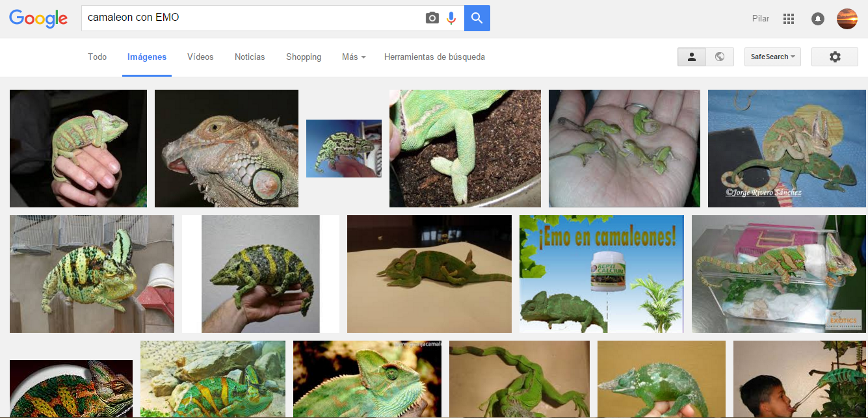The height and width of the screenshot is (418, 868).
Task: Click the Google logo
Action: coord(38,18)
